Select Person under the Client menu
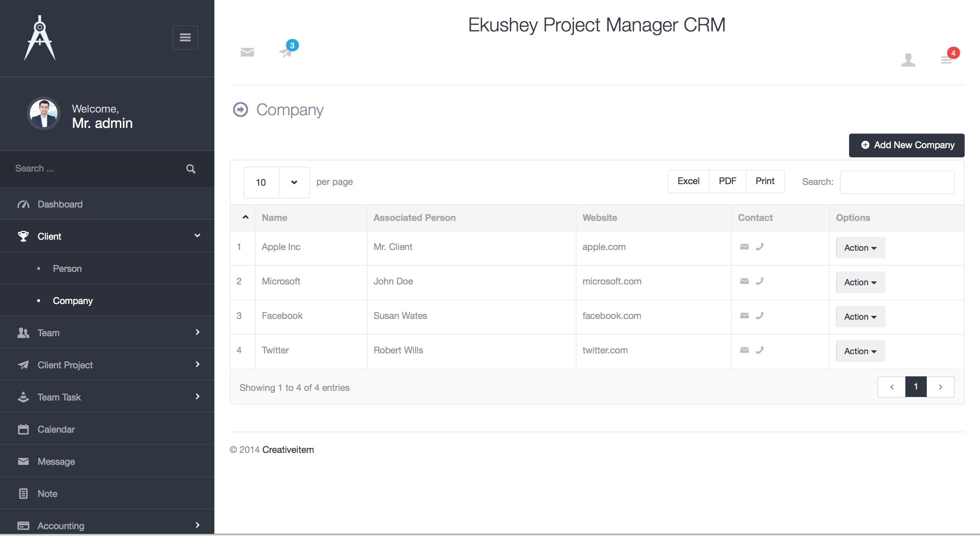Screen dimensions: 980x536 click(x=67, y=268)
